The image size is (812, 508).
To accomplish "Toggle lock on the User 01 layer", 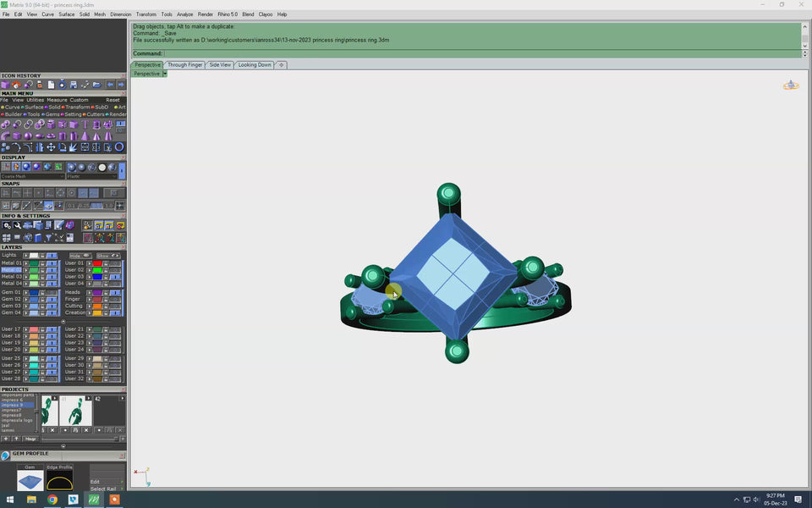I will [x=107, y=263].
